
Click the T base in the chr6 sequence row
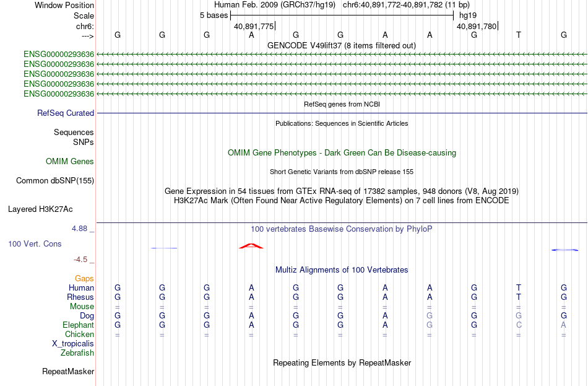(519, 35)
